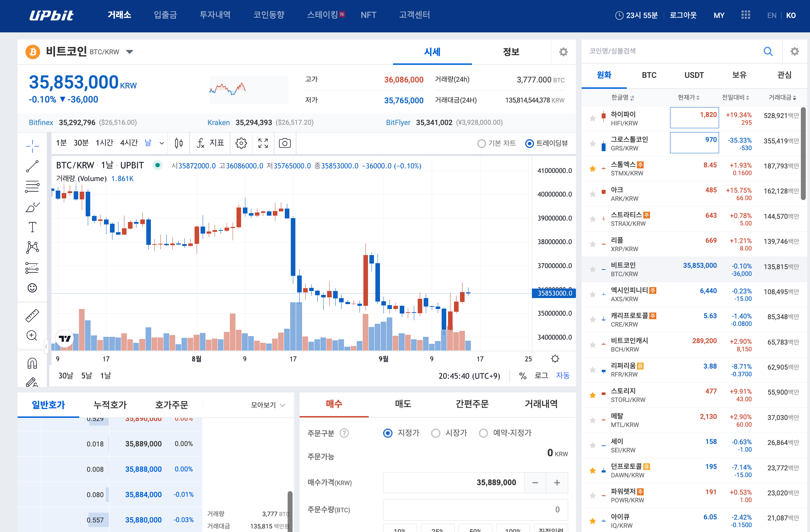
Task: Expand the BTC/KRW market selector arrow
Action: click(x=130, y=52)
